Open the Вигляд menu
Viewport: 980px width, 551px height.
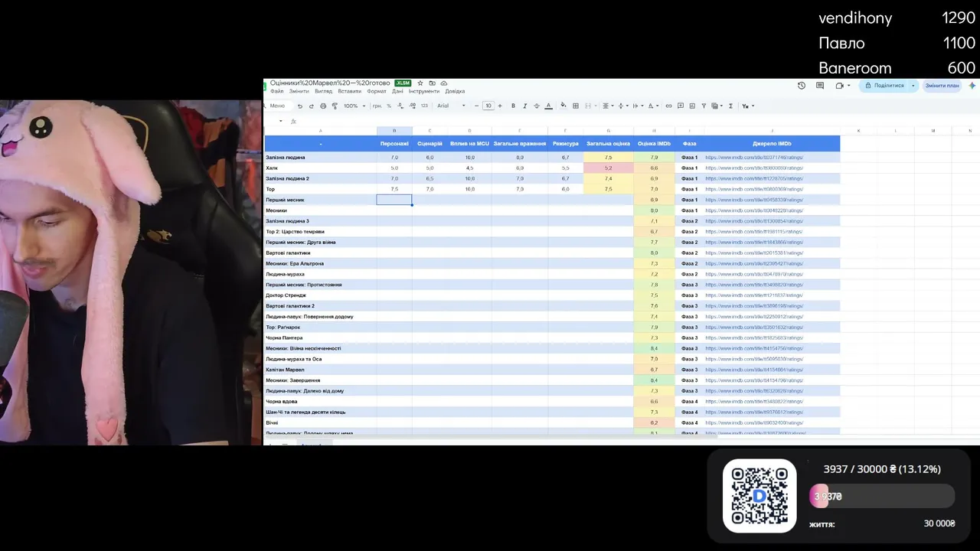pyautogui.click(x=323, y=91)
